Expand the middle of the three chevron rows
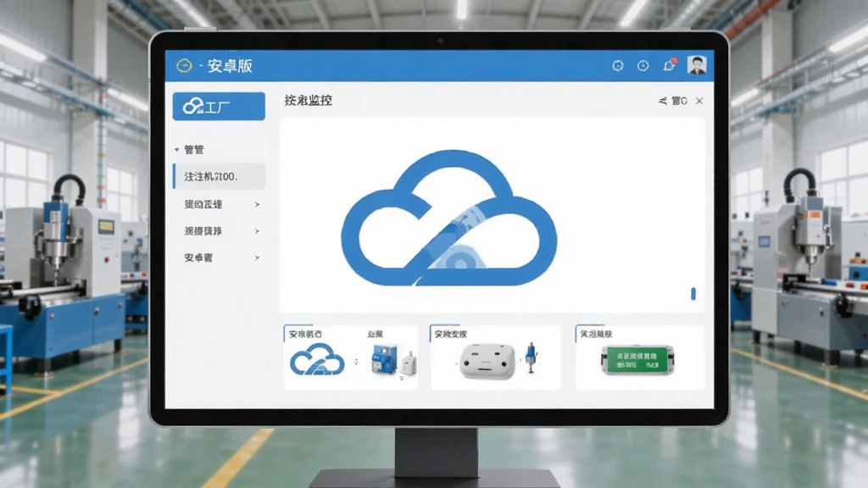 click(257, 230)
